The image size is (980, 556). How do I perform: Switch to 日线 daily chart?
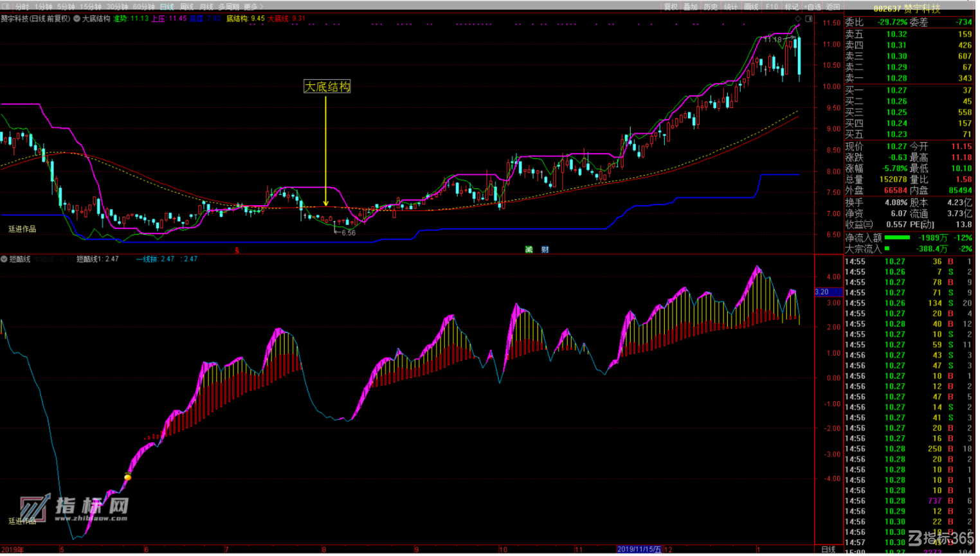click(x=167, y=6)
